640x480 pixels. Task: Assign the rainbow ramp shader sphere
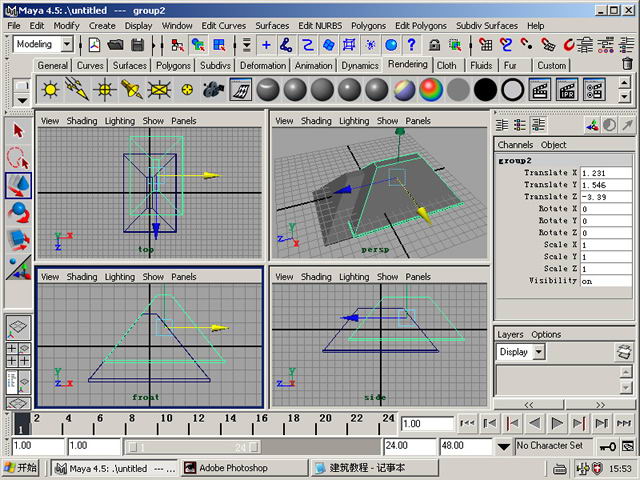tap(431, 89)
